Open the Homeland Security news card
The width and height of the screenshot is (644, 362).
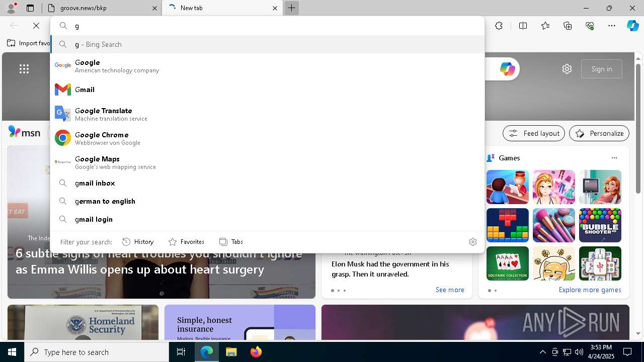(83, 322)
